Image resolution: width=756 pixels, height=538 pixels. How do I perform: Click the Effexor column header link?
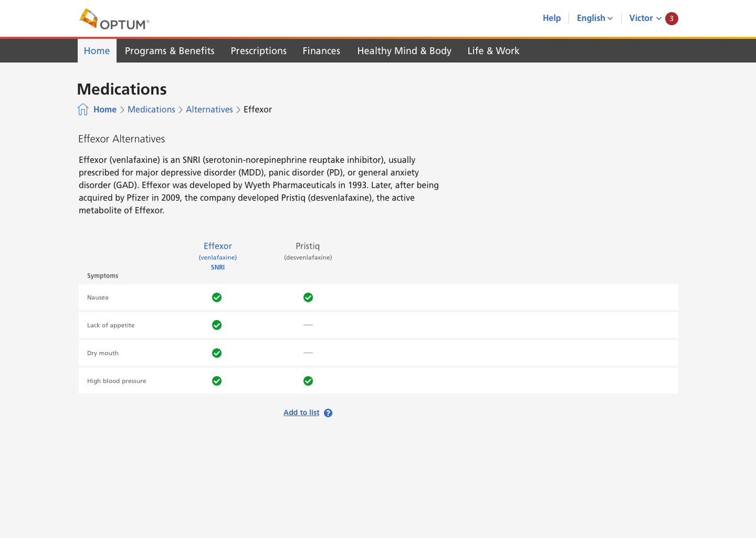217,246
